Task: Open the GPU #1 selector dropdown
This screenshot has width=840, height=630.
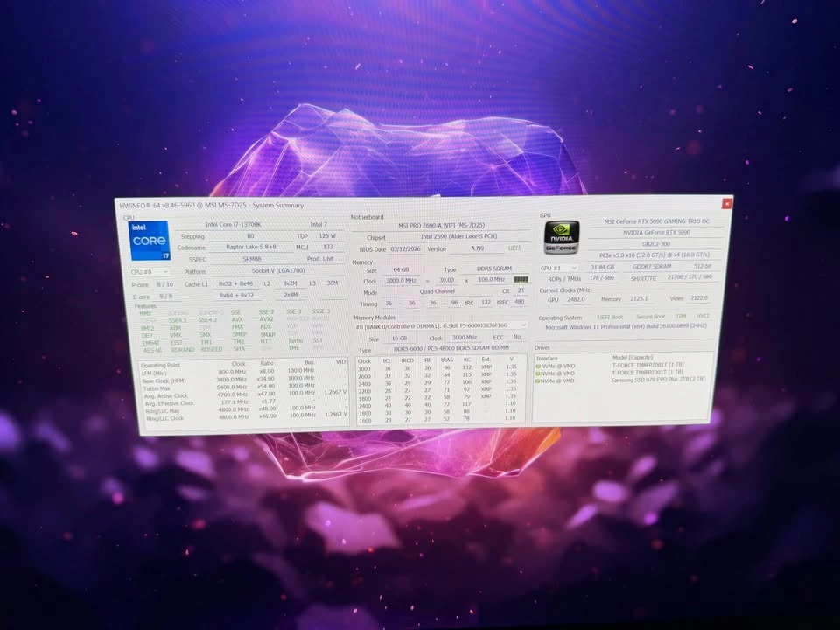Action: tap(559, 268)
